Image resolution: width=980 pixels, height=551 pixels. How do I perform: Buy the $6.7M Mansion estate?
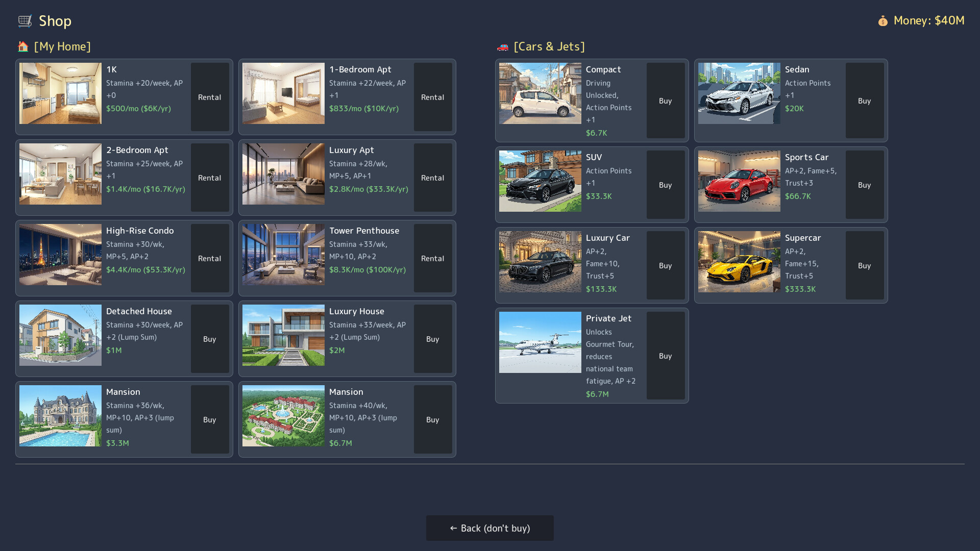[433, 419]
